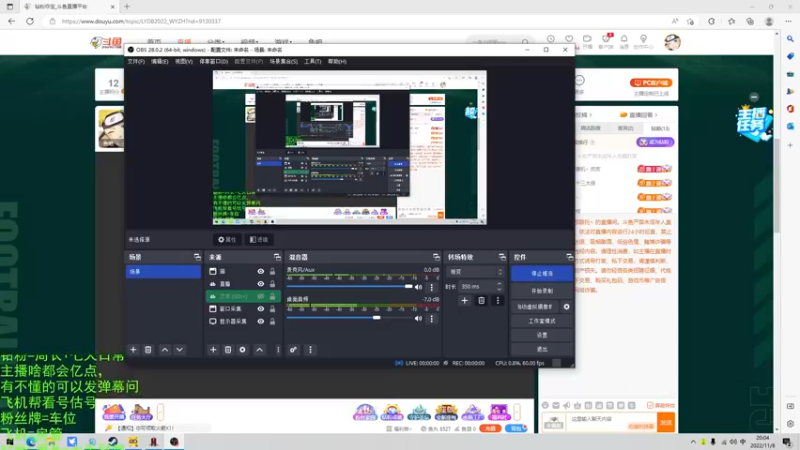This screenshot has width=800, height=450.
Task: Open 文件(F) menu in OBS
Action: [x=136, y=61]
